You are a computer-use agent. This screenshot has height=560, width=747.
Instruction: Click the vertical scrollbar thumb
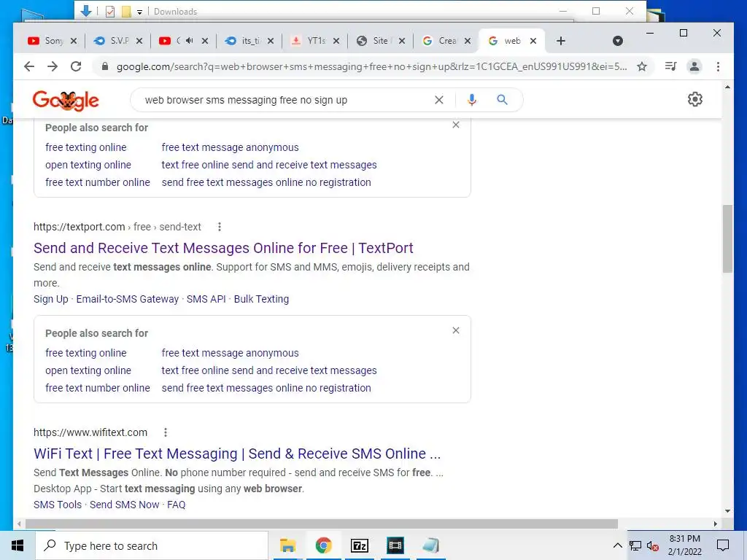pos(727,238)
